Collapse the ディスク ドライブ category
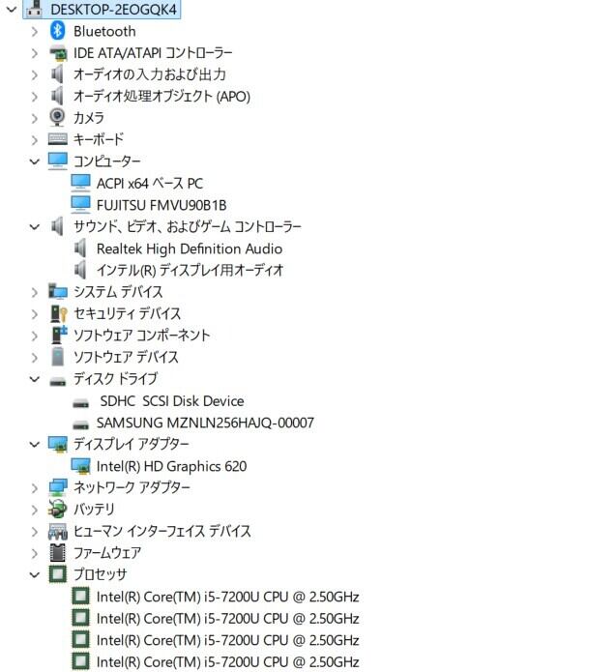 (34, 379)
